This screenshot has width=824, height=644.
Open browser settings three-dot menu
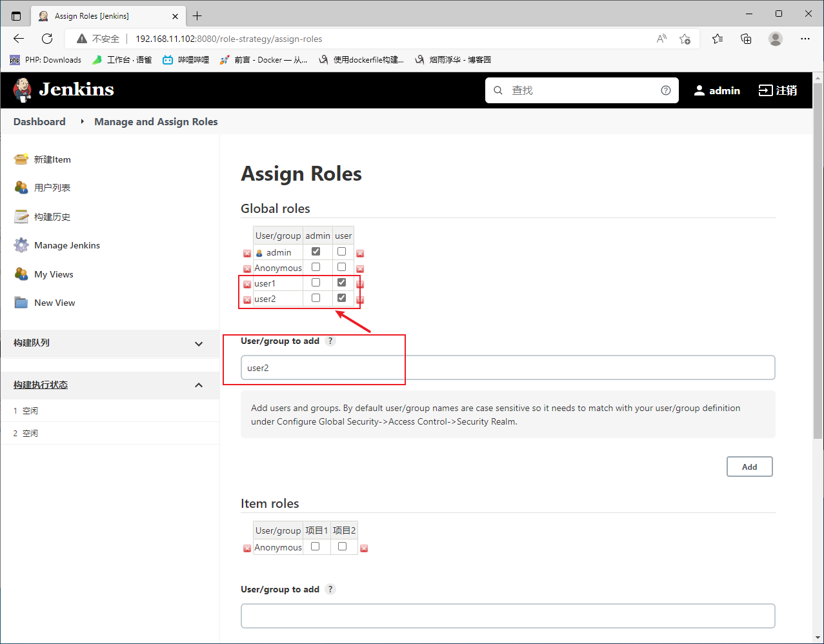[805, 39]
